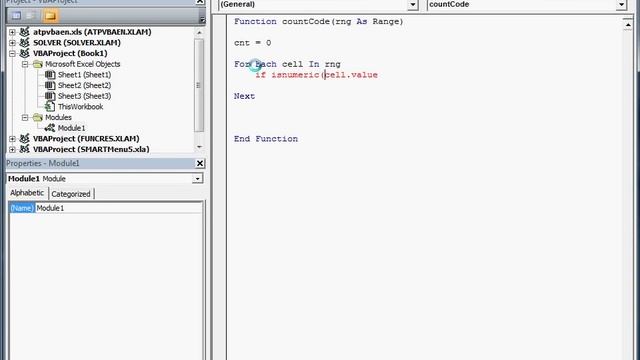Click the Module1 name value field
Viewport: 640px width, 360px height.
tap(119, 208)
